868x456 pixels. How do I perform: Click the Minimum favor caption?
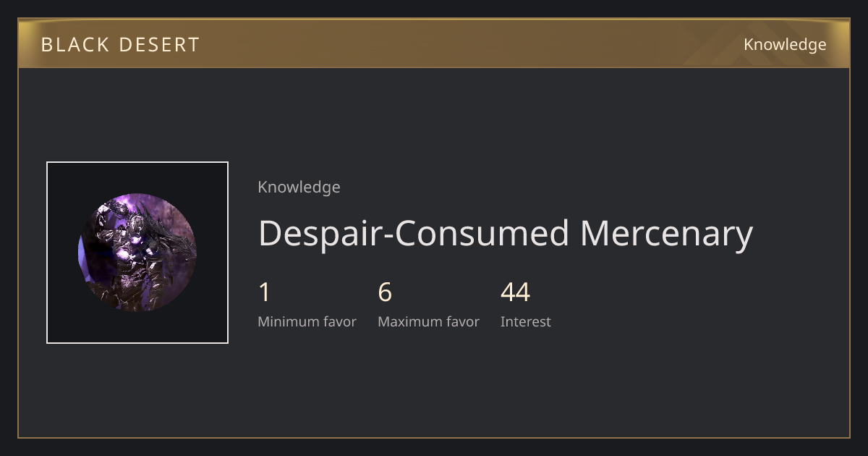[x=307, y=322]
